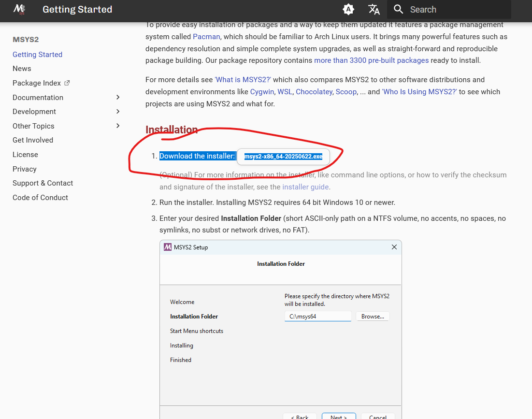Follow the Pacman link
The width and height of the screenshot is (532, 419).
click(206, 37)
